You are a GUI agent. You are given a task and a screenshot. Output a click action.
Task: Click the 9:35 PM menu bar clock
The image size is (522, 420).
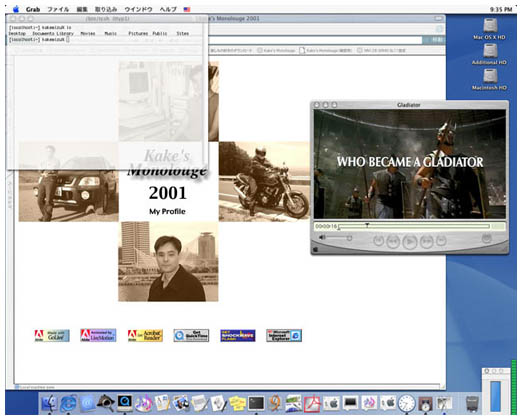click(501, 9)
